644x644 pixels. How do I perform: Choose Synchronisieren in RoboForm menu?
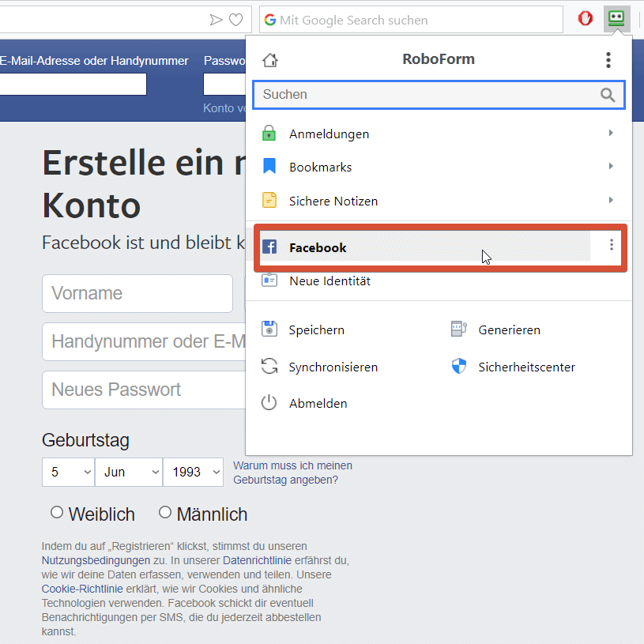[333, 367]
